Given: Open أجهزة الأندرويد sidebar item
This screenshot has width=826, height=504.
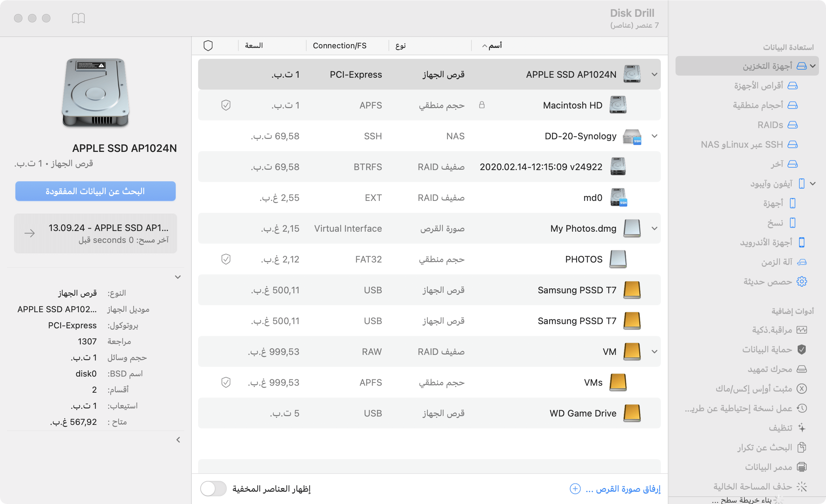Looking at the screenshot, I should coord(773,242).
